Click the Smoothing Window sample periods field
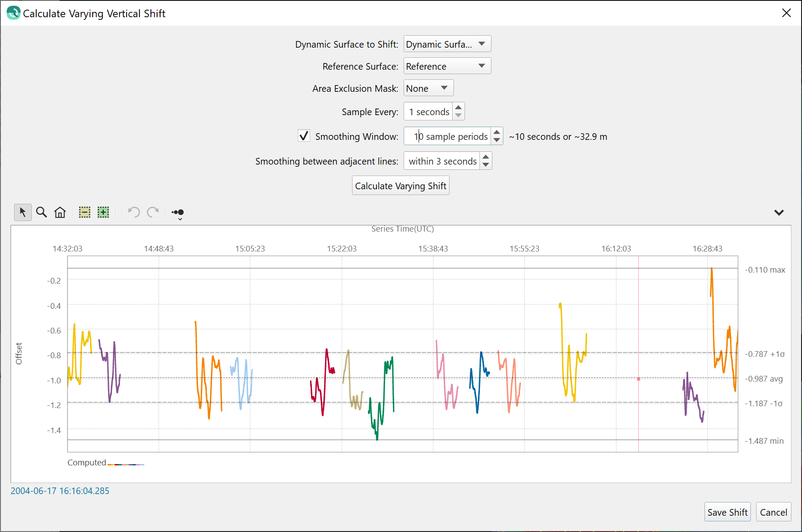 pos(448,136)
